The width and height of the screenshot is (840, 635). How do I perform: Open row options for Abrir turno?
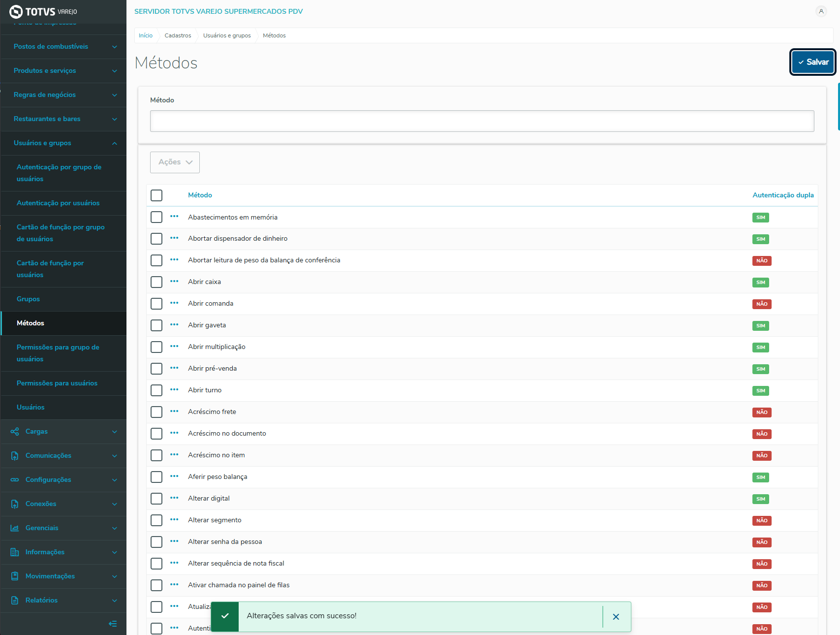click(x=174, y=390)
